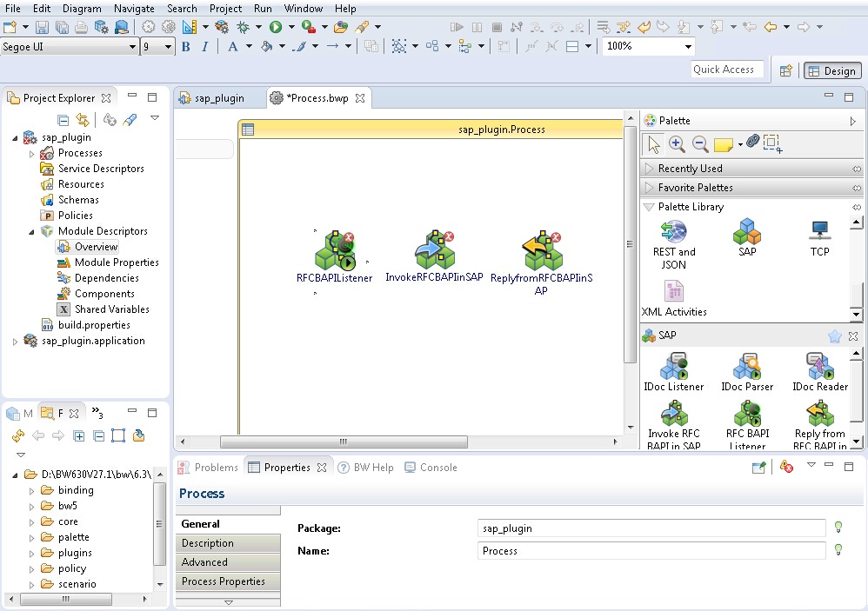Toggle Bold font formatting
The height and width of the screenshot is (611, 868).
[x=185, y=47]
